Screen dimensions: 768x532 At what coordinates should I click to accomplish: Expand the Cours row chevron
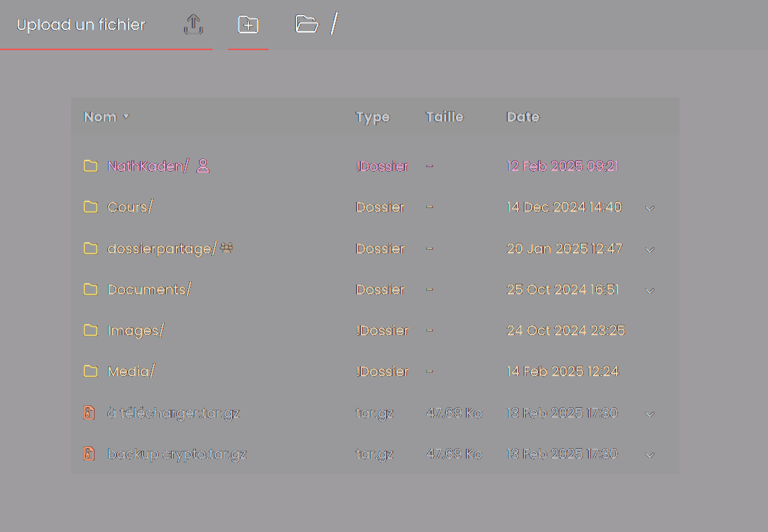click(649, 209)
